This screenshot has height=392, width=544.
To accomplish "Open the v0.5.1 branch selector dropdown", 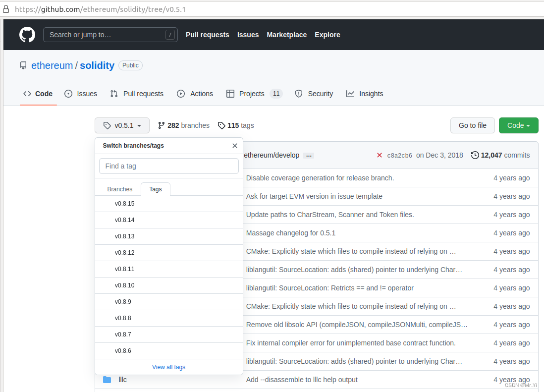I will (122, 125).
